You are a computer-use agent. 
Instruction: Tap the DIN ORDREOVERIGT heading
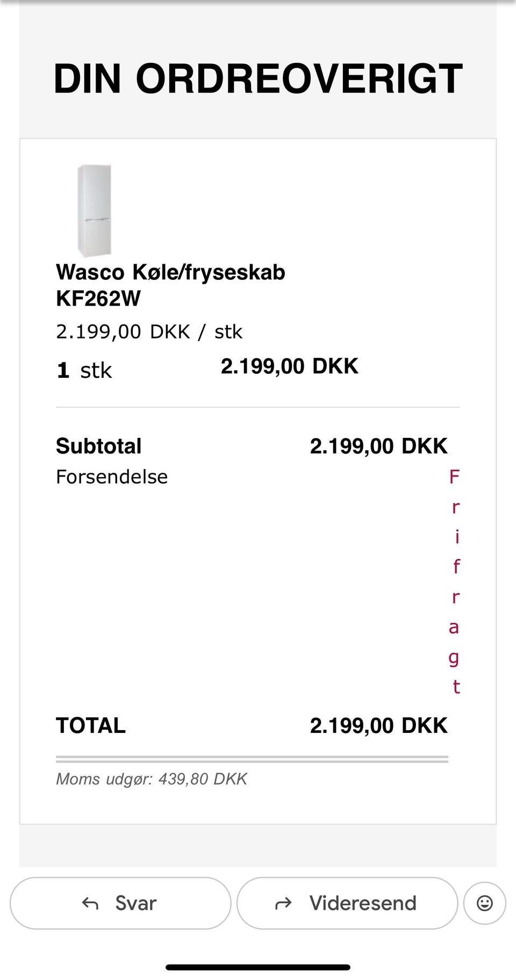[258, 79]
